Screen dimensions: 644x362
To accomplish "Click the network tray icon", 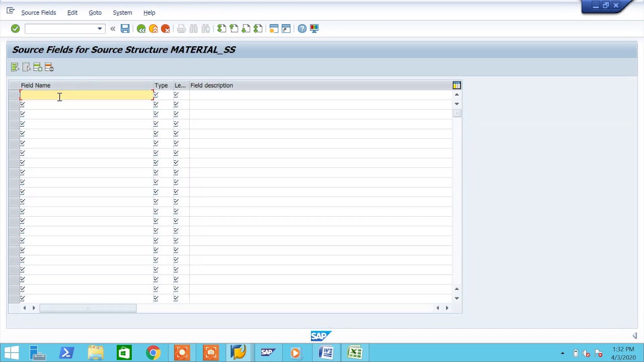I will tap(598, 353).
